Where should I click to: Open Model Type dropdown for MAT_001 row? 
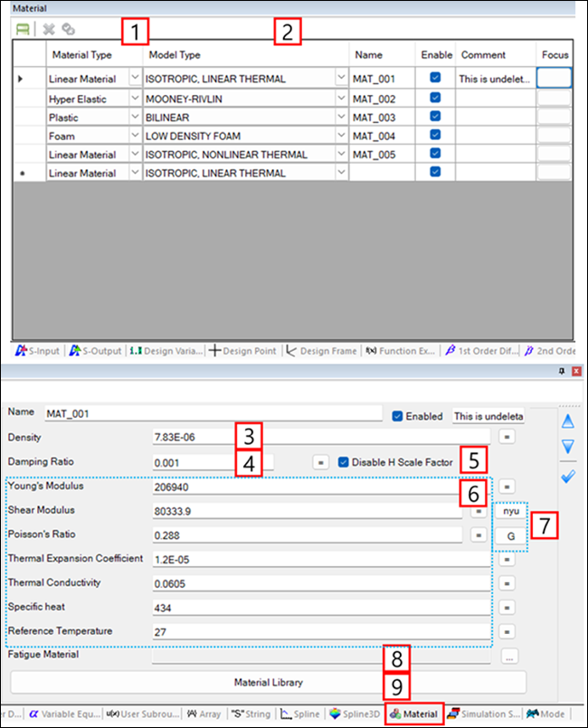(x=341, y=78)
